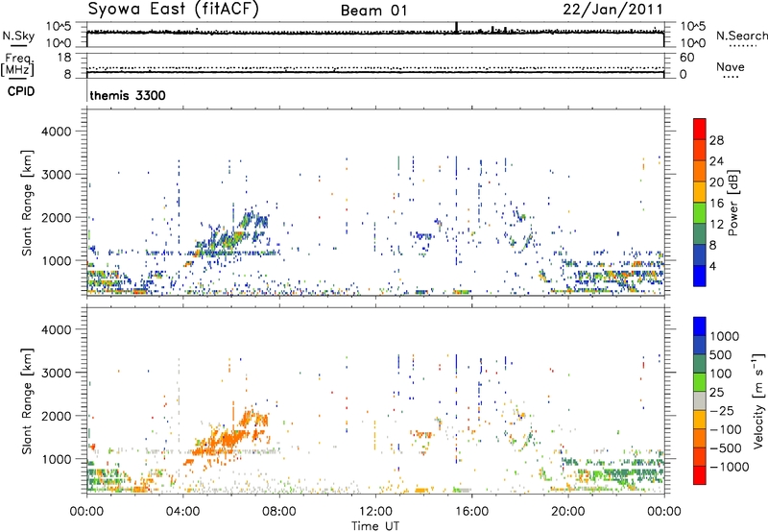Click the "Nave" legend label
Screen dimensions: 768x532
pos(731,66)
